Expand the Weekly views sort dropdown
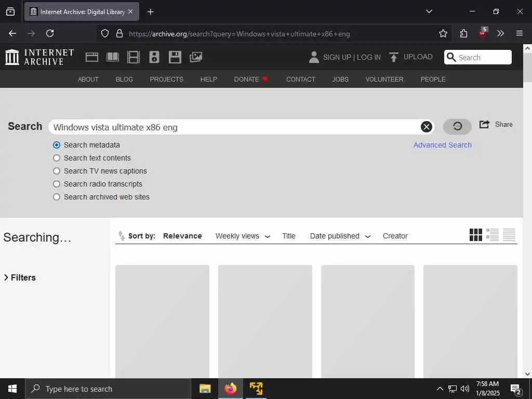Viewport: 532px width, 399px height. point(268,236)
